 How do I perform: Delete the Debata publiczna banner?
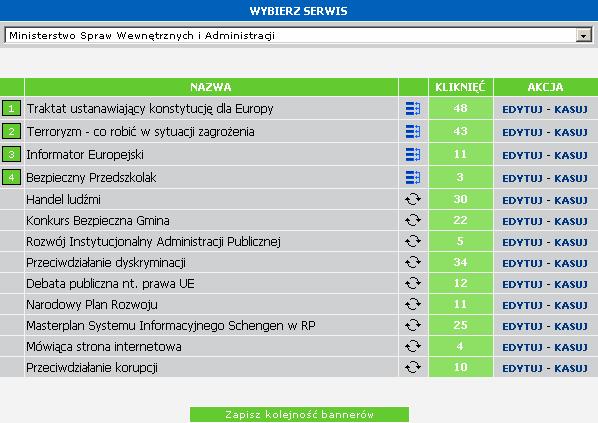click(571, 284)
